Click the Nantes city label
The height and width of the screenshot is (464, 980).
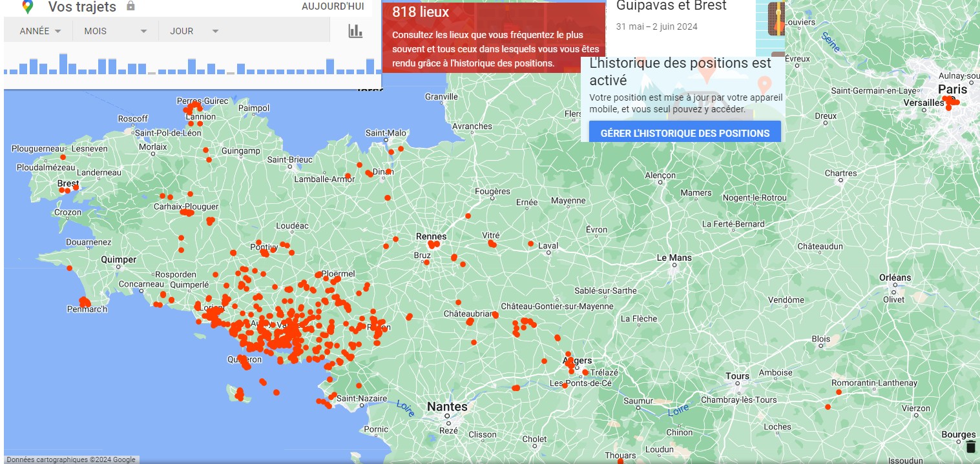tap(447, 407)
